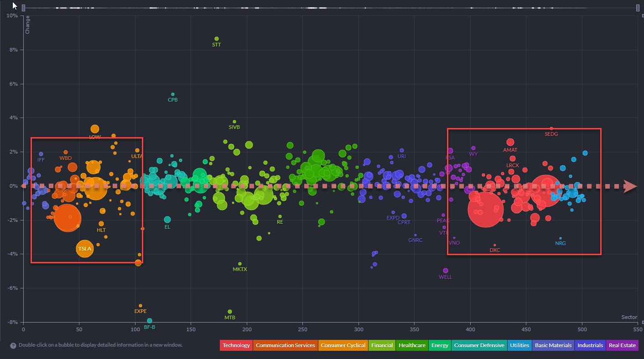Viewport: 644px width, 359px height.
Task: Filter by the Utilities legend item
Action: click(519, 345)
